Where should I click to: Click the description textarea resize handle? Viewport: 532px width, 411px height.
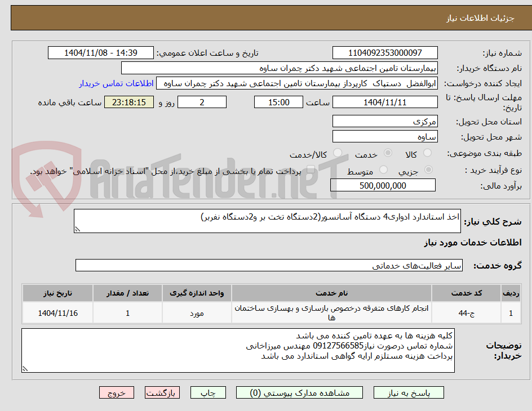pos(78,229)
